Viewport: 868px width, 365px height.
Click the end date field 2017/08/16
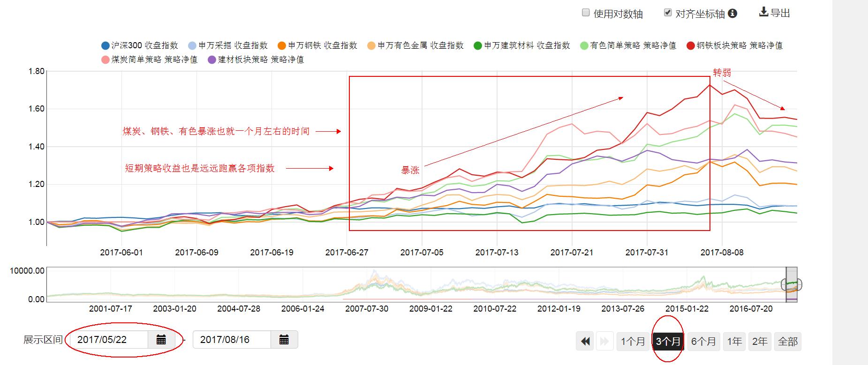[x=232, y=340]
